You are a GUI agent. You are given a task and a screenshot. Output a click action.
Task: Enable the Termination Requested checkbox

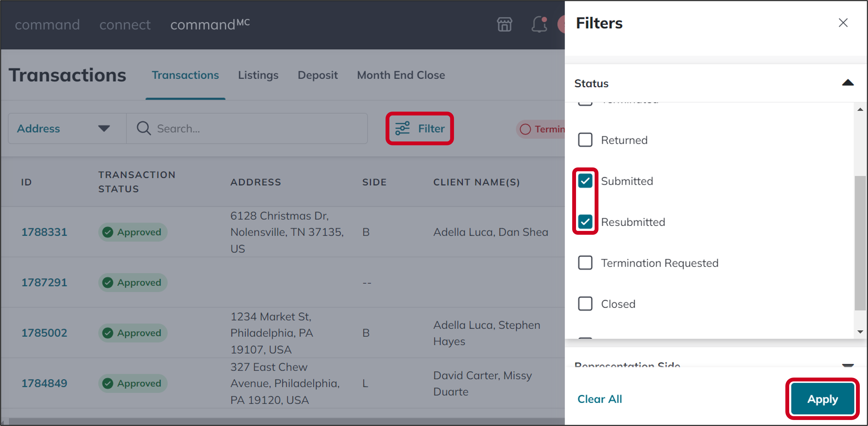[x=585, y=263]
